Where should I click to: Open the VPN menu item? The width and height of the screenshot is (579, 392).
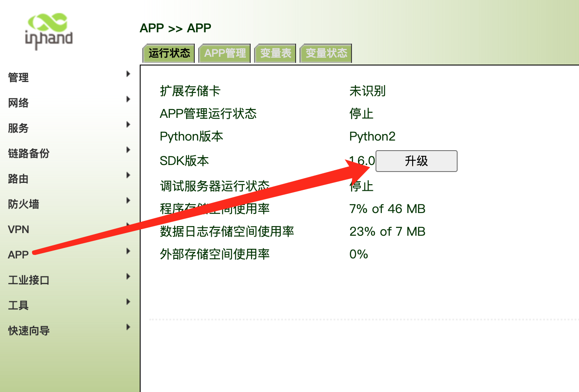pyautogui.click(x=19, y=230)
